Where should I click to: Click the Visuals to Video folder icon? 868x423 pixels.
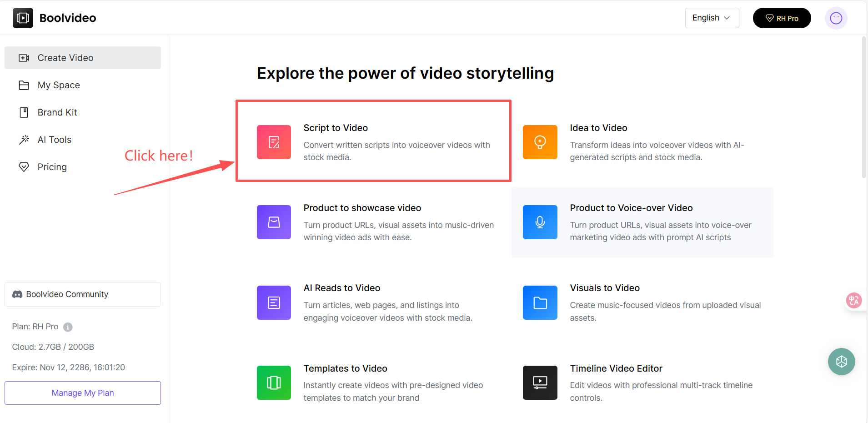tap(540, 302)
